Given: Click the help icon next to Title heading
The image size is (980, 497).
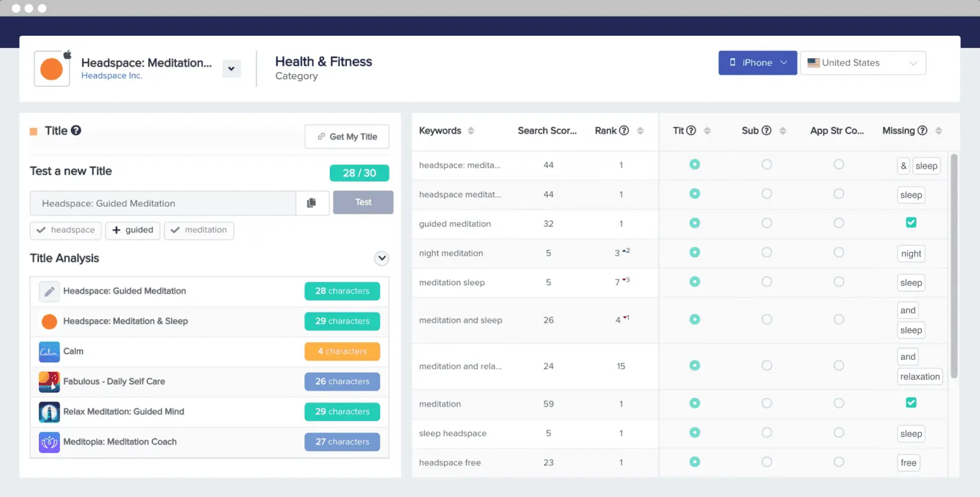Looking at the screenshot, I should point(76,131).
